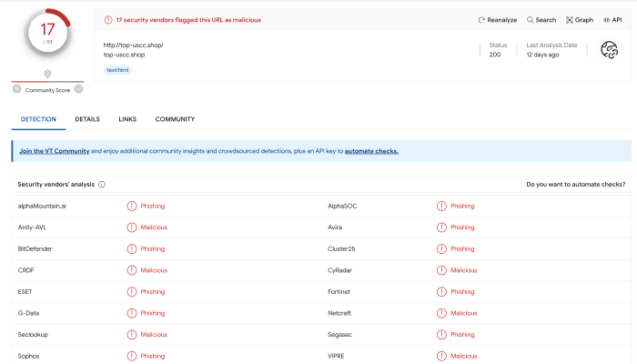Click the Seclookup vendor name

pos(33,335)
